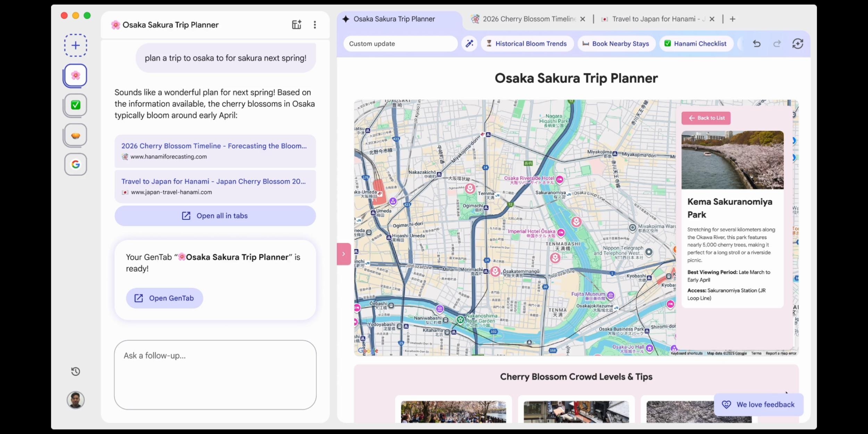Regenerate the GenTab with the refresh icon
The width and height of the screenshot is (868, 434).
[x=798, y=44]
